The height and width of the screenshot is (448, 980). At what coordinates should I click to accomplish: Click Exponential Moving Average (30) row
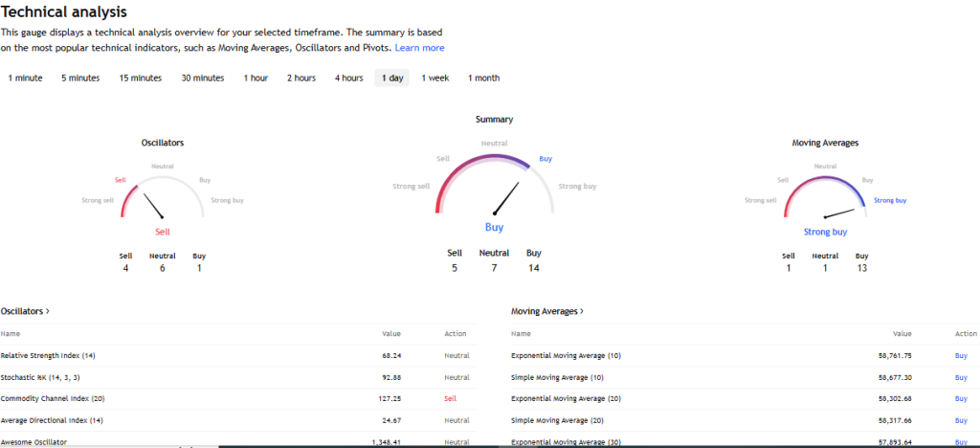pos(745,440)
